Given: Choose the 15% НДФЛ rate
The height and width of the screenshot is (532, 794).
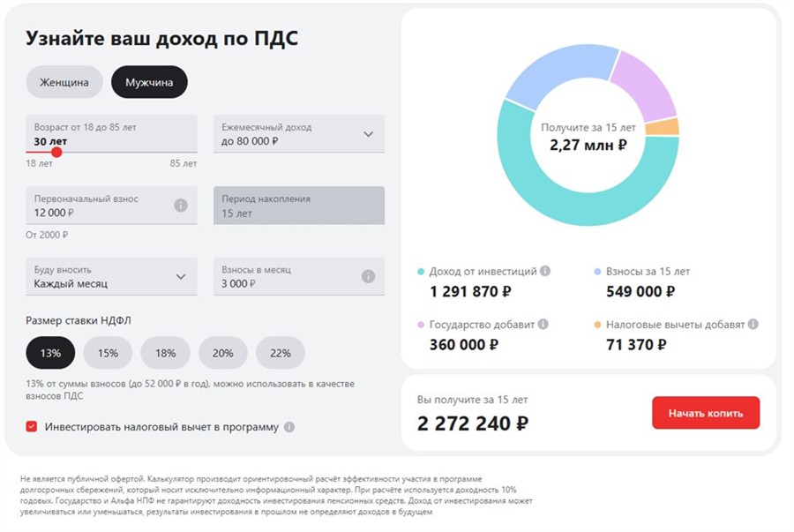Looking at the screenshot, I should click(108, 353).
